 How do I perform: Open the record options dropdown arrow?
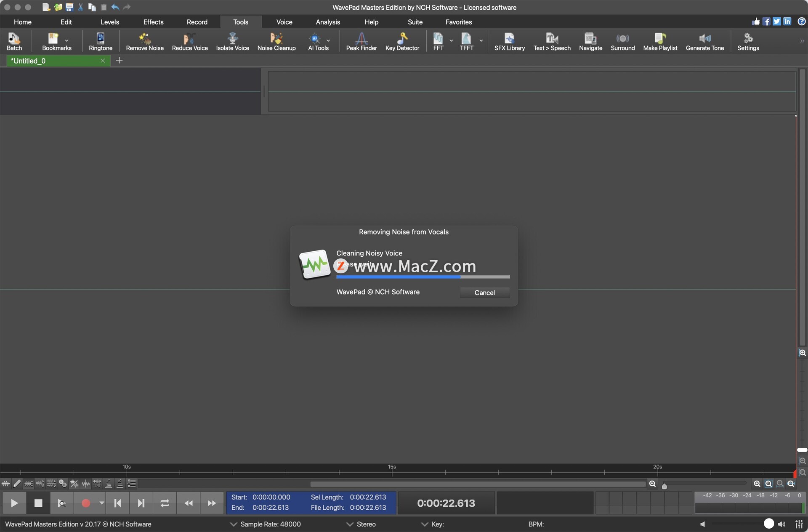point(101,503)
